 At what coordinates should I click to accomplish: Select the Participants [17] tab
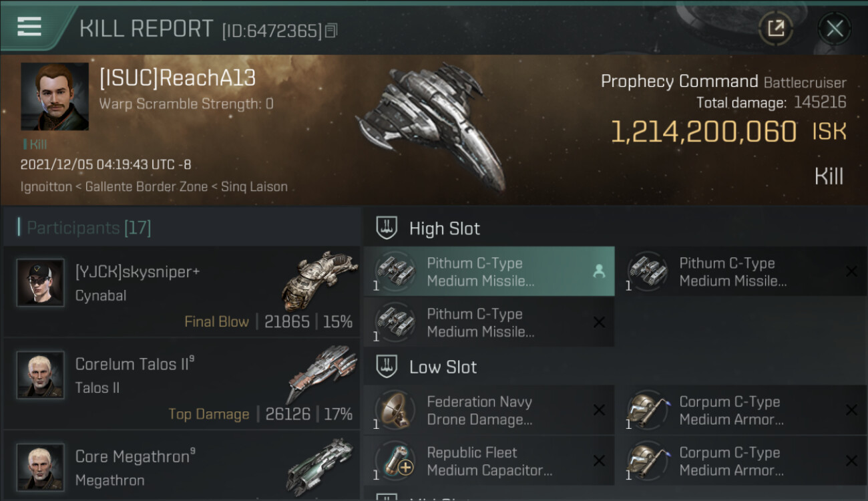89,228
